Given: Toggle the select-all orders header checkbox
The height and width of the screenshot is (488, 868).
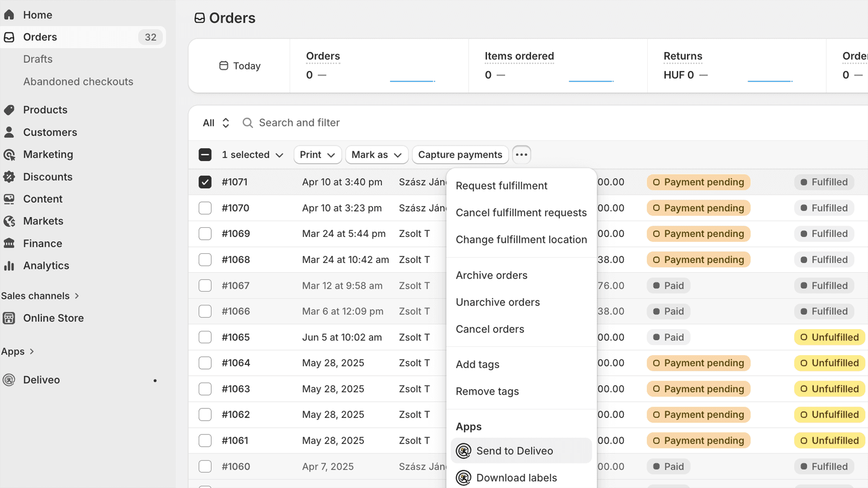Looking at the screenshot, I should click(x=205, y=155).
